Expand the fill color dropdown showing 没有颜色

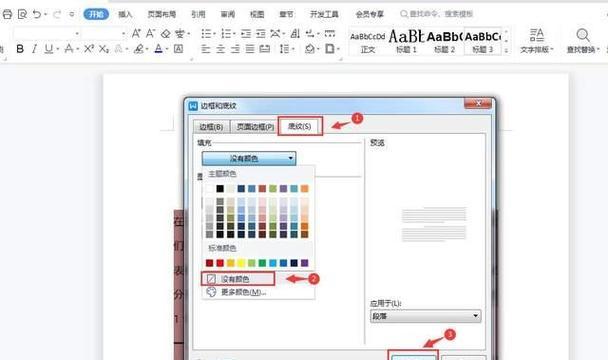pyautogui.click(x=249, y=158)
